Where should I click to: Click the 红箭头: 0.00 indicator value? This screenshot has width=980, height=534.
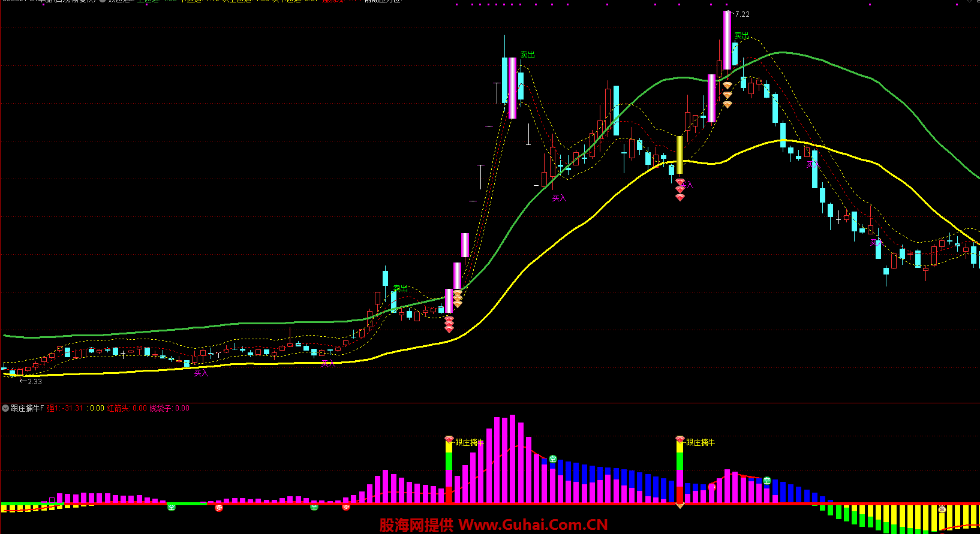pyautogui.click(x=127, y=408)
